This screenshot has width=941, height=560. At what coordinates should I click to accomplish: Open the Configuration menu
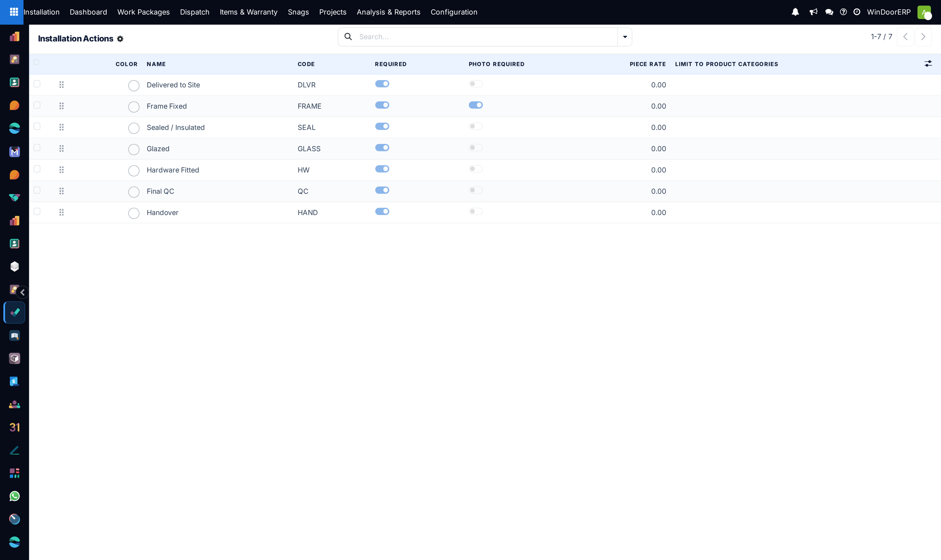coord(454,12)
